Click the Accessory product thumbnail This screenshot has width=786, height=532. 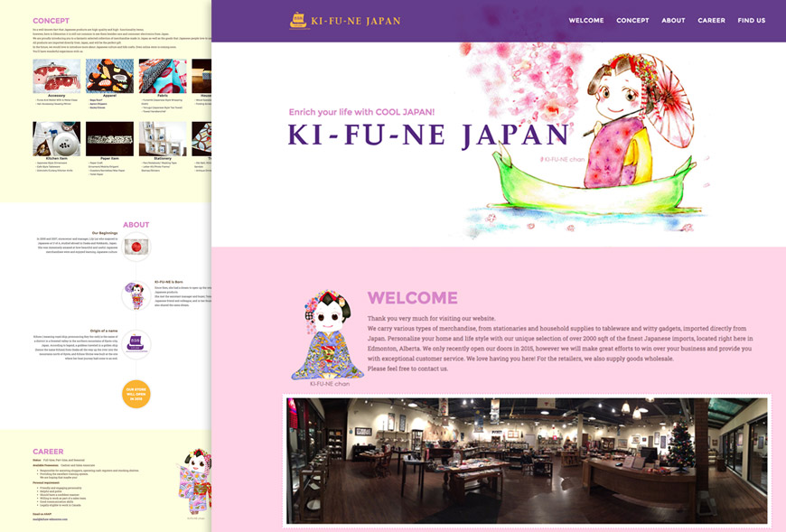coord(57,76)
